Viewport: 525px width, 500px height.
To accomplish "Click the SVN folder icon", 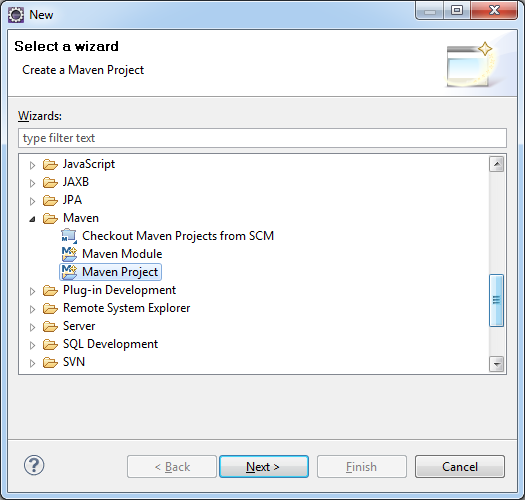I will 50,362.
